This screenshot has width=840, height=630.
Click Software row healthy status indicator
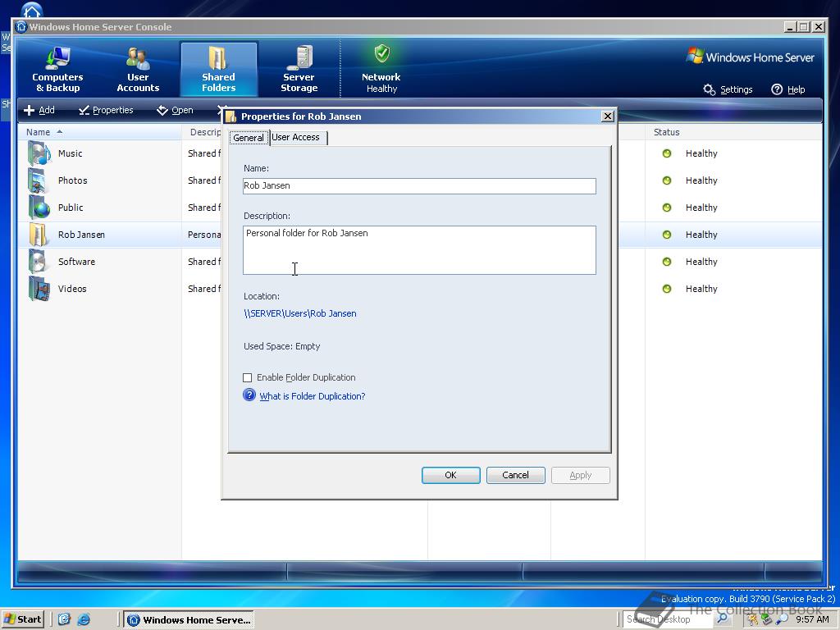(666, 262)
